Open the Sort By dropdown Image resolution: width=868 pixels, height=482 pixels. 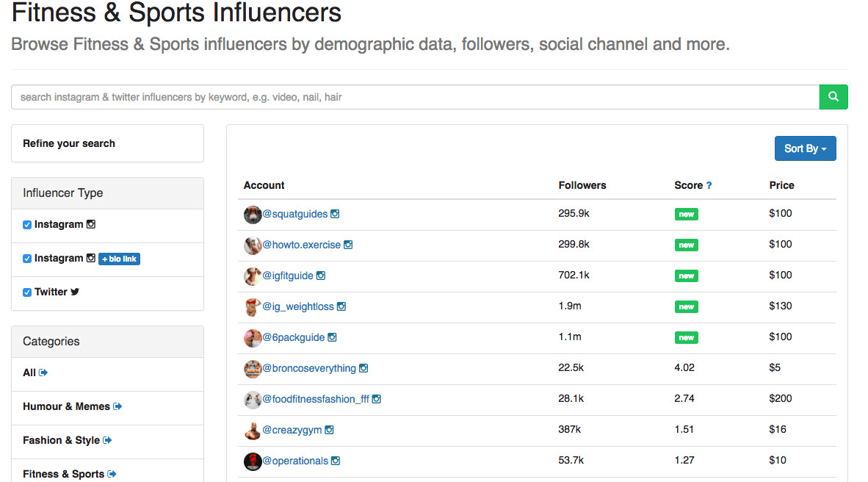pos(805,148)
